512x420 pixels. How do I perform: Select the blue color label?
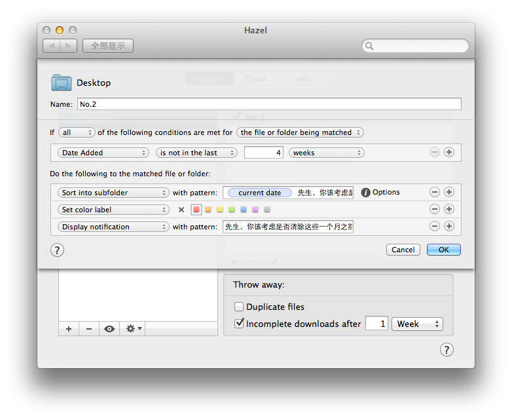pyautogui.click(x=244, y=210)
